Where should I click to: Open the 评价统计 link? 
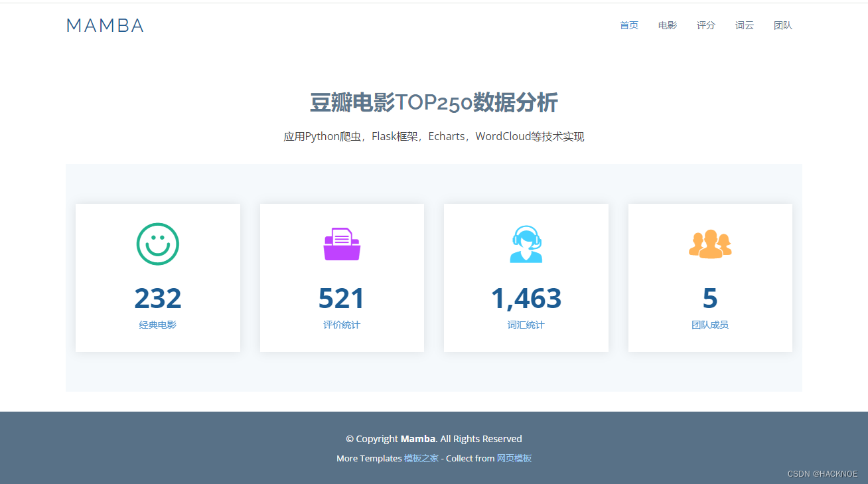(342, 325)
